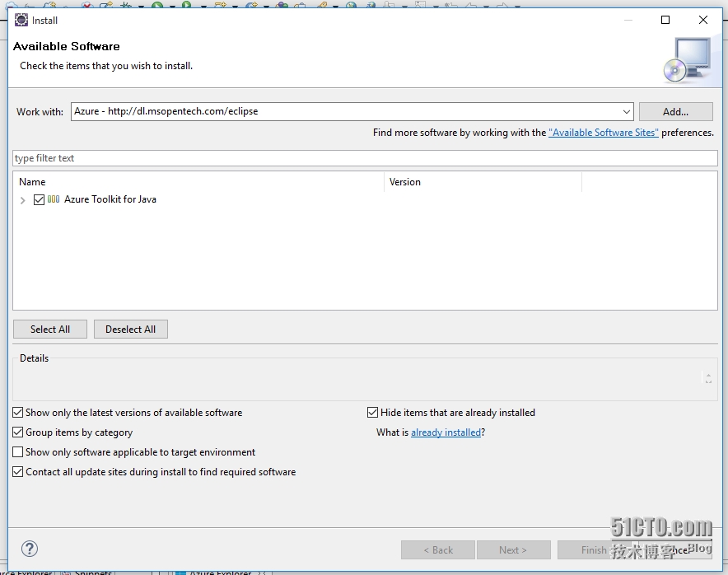Click the Finish button
This screenshot has height=575, width=728.
point(595,550)
